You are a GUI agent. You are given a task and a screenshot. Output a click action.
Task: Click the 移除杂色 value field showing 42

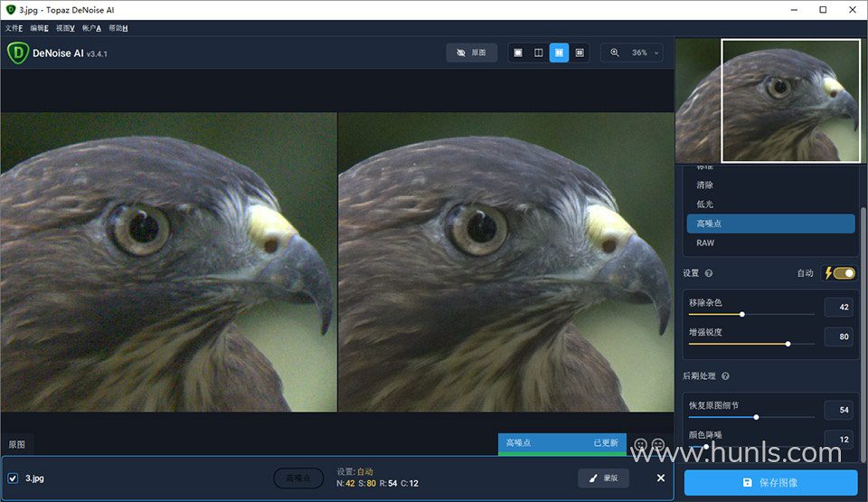[x=839, y=307]
